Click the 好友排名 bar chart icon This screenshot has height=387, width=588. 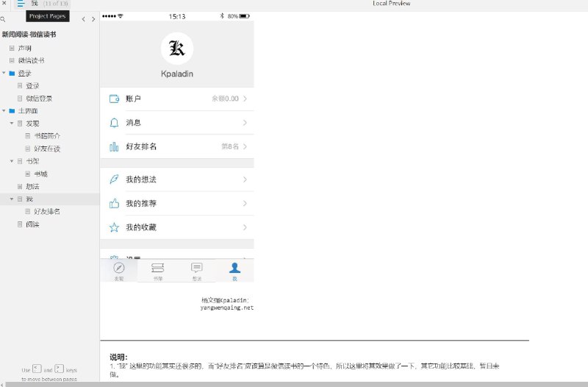[114, 146]
